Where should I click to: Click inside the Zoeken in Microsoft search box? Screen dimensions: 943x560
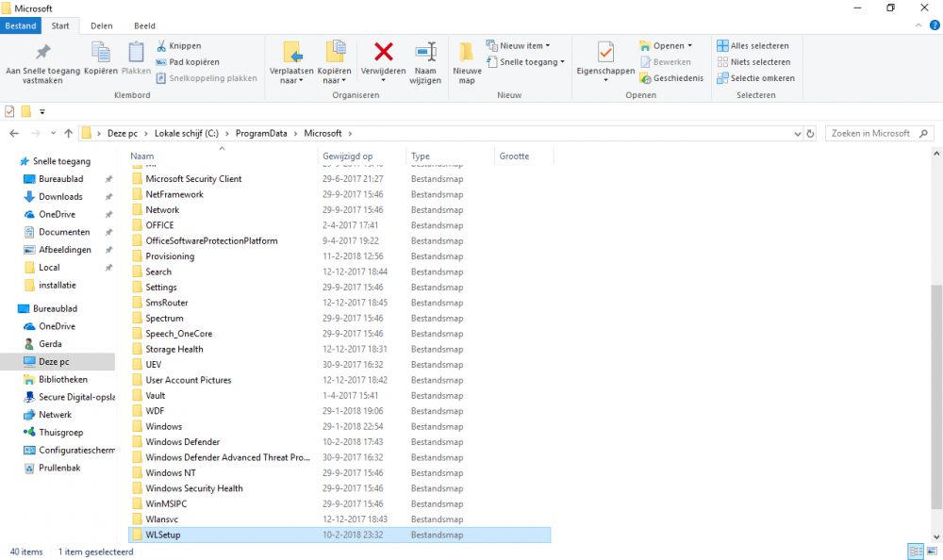point(872,133)
